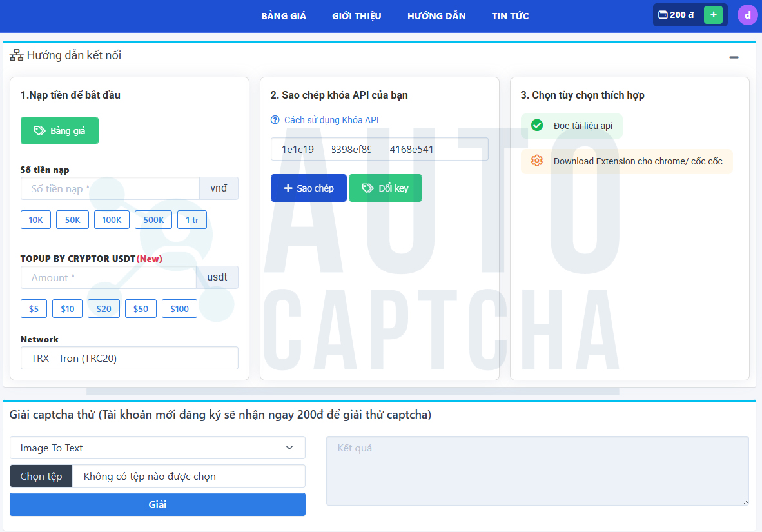Open the Image To Text dropdown

tap(157, 448)
